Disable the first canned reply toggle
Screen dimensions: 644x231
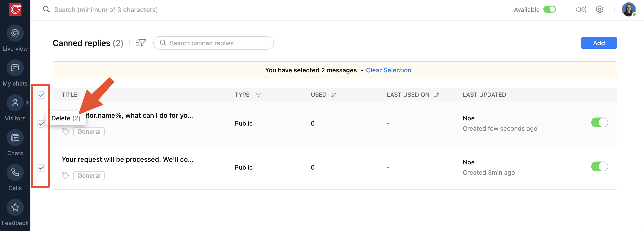coord(599,122)
